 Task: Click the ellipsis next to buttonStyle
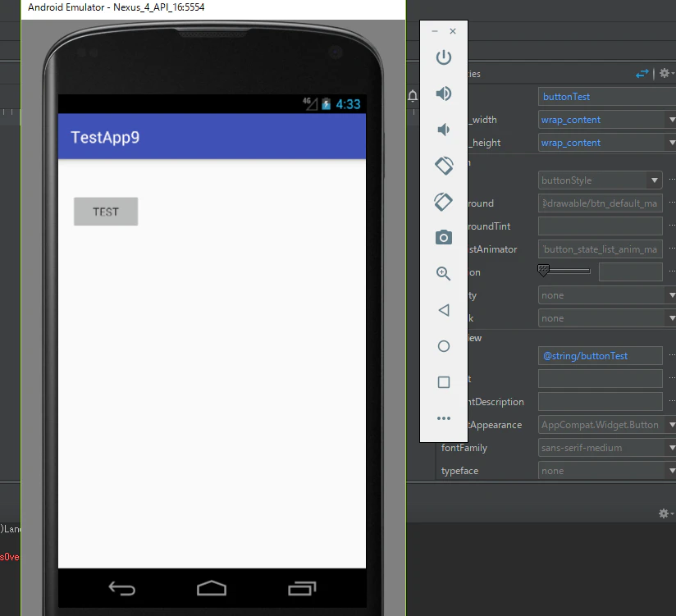click(x=672, y=180)
